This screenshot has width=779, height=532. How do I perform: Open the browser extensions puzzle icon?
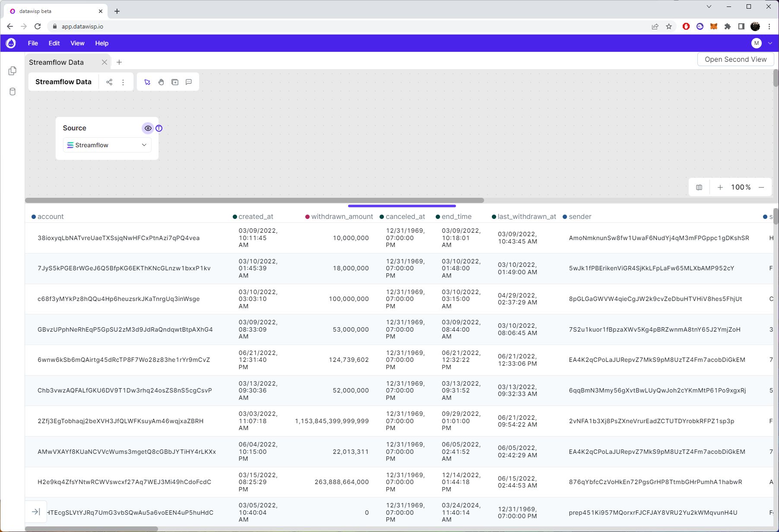tap(728, 26)
